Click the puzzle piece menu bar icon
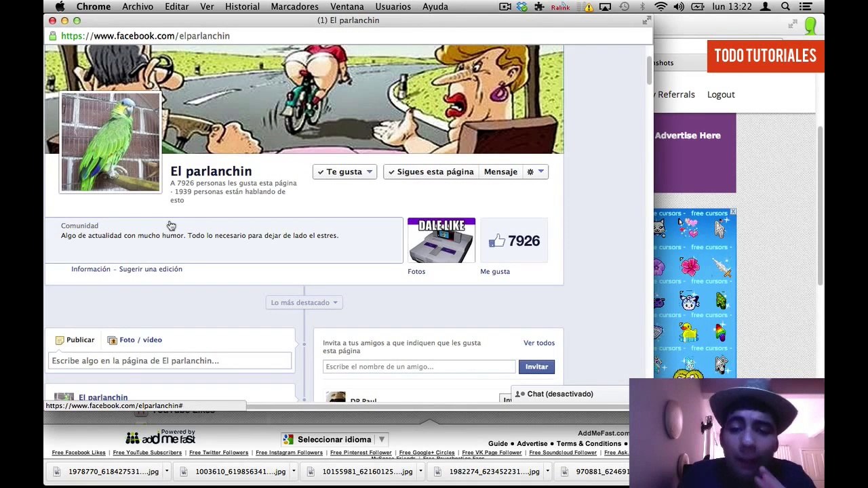Image resolution: width=868 pixels, height=488 pixels. [x=539, y=7]
